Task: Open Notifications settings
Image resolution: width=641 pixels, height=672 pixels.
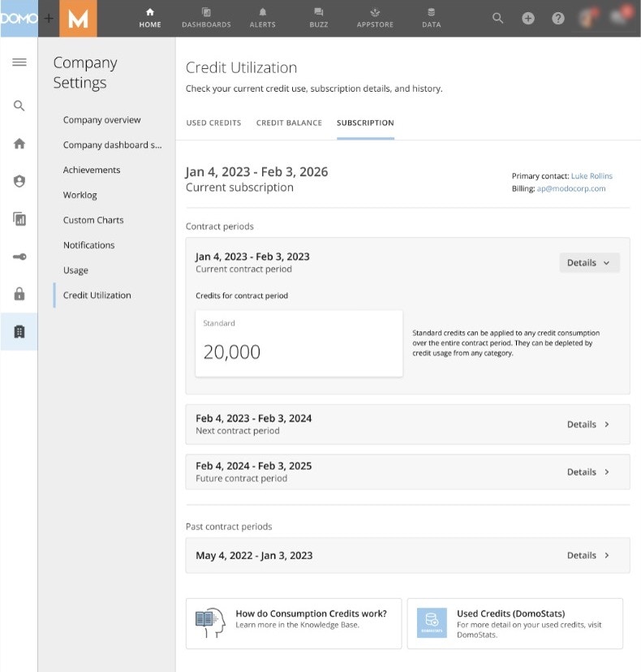Action: (88, 245)
